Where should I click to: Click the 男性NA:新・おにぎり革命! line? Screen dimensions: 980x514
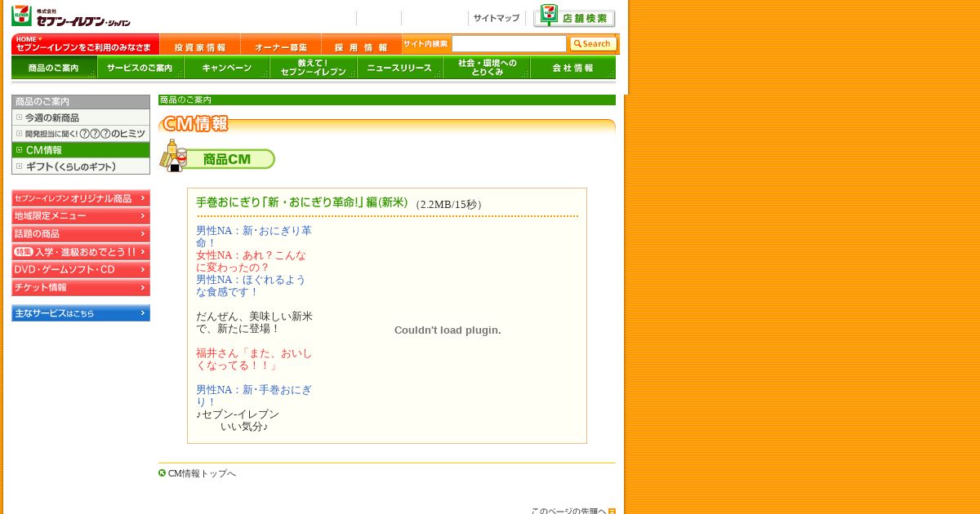tap(254, 237)
